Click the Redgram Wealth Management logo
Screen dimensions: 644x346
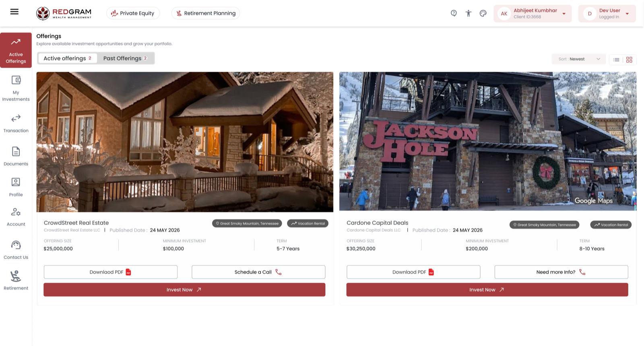pos(64,13)
